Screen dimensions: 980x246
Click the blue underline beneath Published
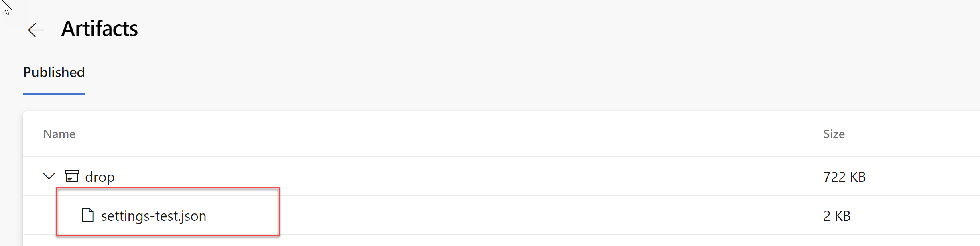[x=54, y=94]
